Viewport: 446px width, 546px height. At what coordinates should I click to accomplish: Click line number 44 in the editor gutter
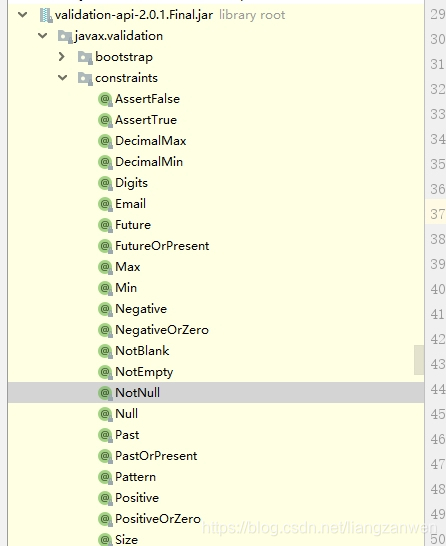438,389
